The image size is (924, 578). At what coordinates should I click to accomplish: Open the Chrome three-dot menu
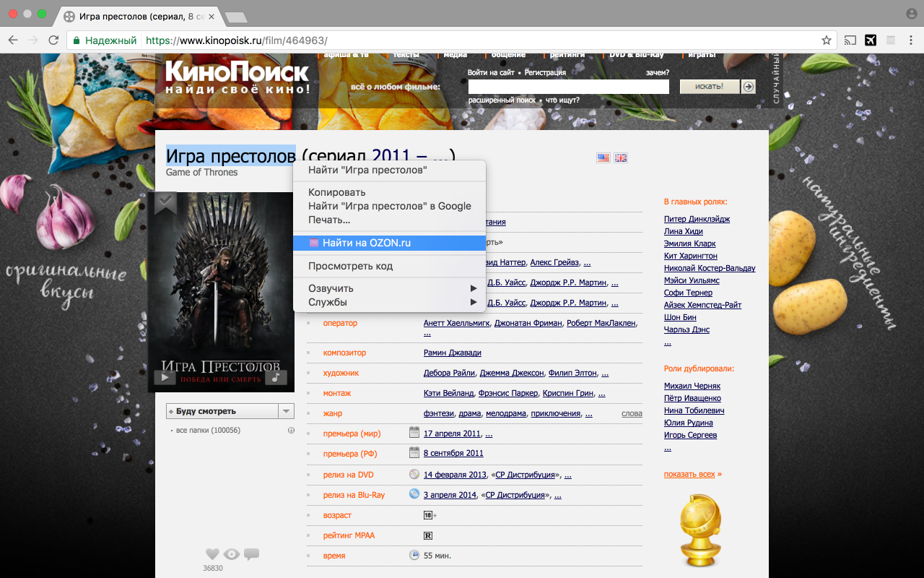point(911,40)
